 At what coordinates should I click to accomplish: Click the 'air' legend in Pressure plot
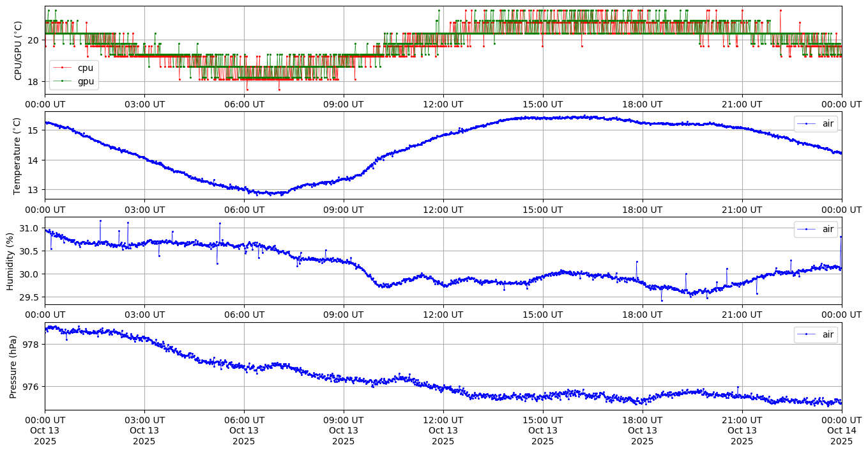tap(815, 334)
